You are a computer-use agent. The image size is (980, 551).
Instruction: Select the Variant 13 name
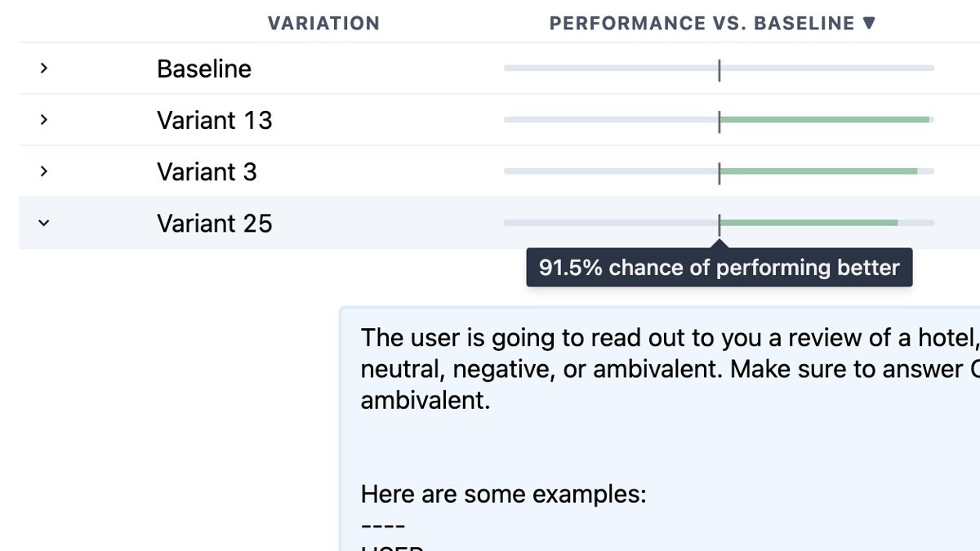[x=215, y=120]
